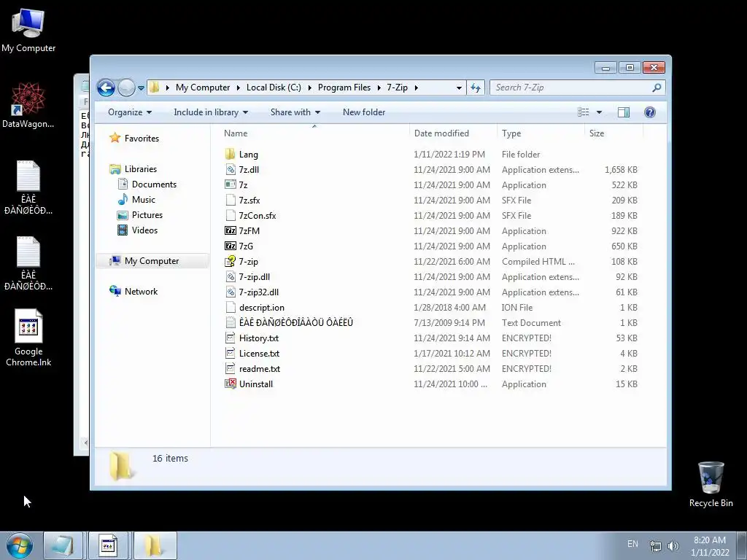Click the EN language indicator
The image size is (747, 560).
632,544
